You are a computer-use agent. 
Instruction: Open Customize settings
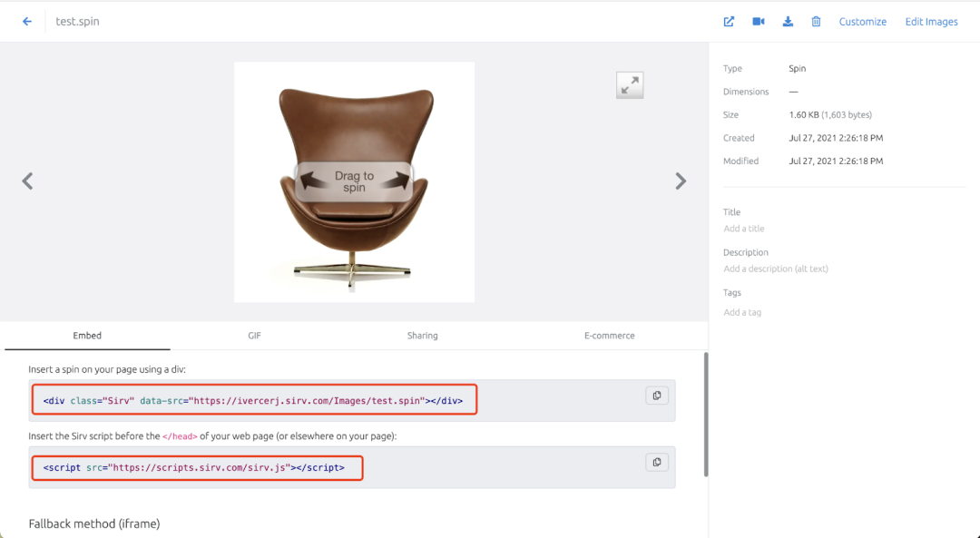tap(863, 21)
